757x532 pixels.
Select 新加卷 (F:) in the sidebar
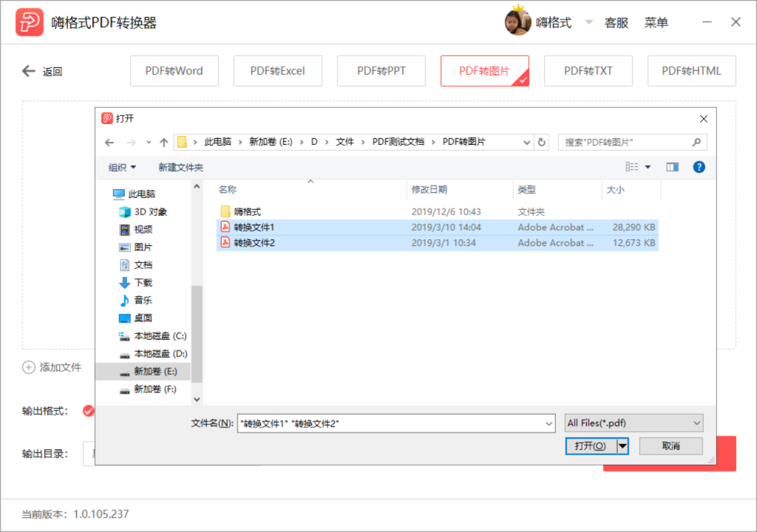(155, 389)
